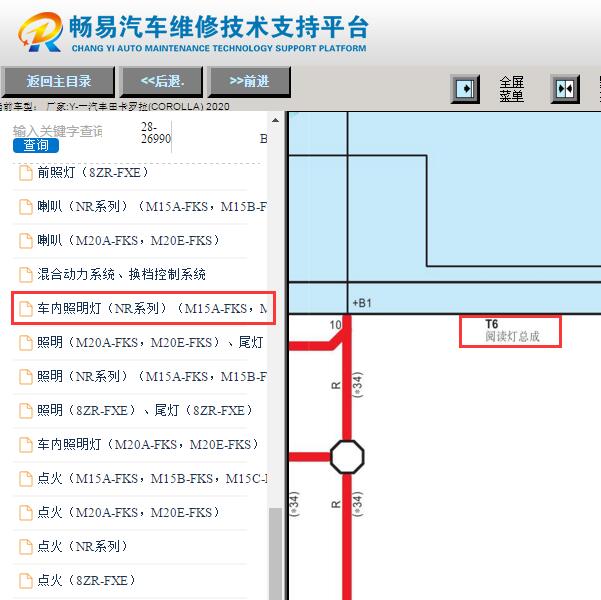Open 喇叭（NR系列）M15A-FKS entry
The width and height of the screenshot is (601, 600).
pyautogui.click(x=152, y=207)
